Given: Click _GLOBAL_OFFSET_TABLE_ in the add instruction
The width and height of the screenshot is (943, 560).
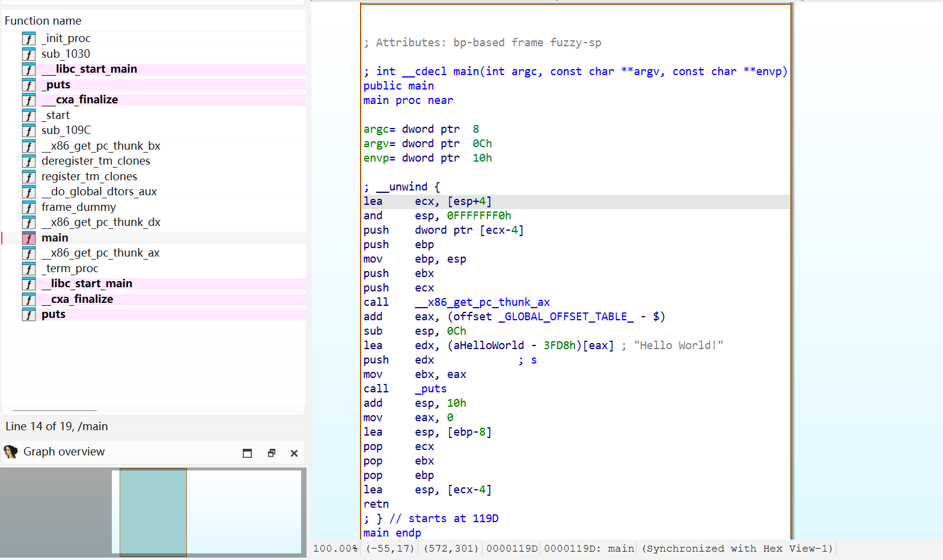Looking at the screenshot, I should [x=566, y=317].
